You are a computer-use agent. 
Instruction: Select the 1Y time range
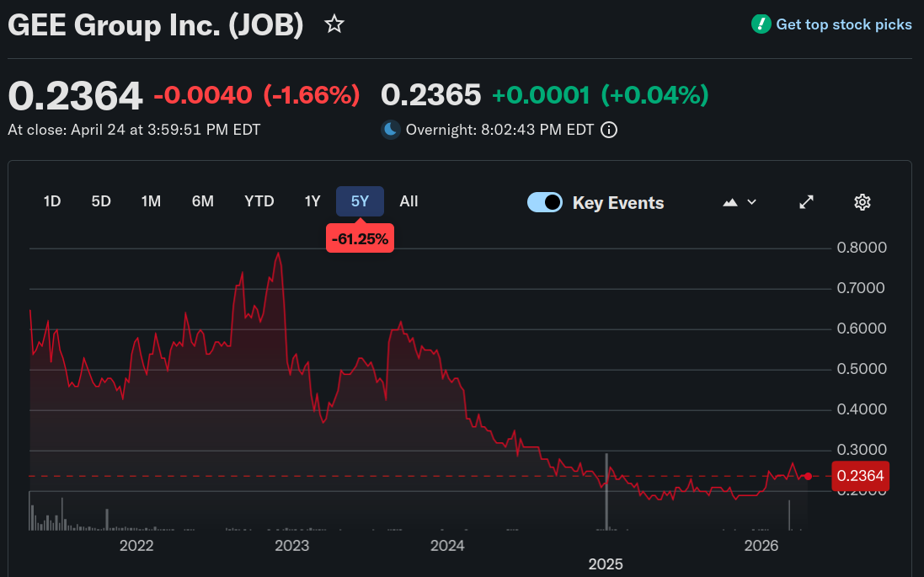pos(312,201)
